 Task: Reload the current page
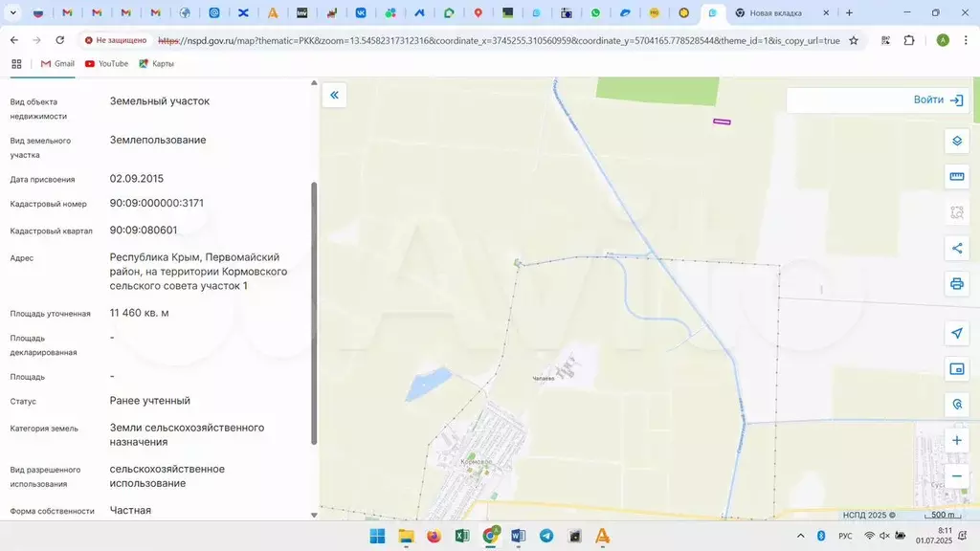pos(60,40)
